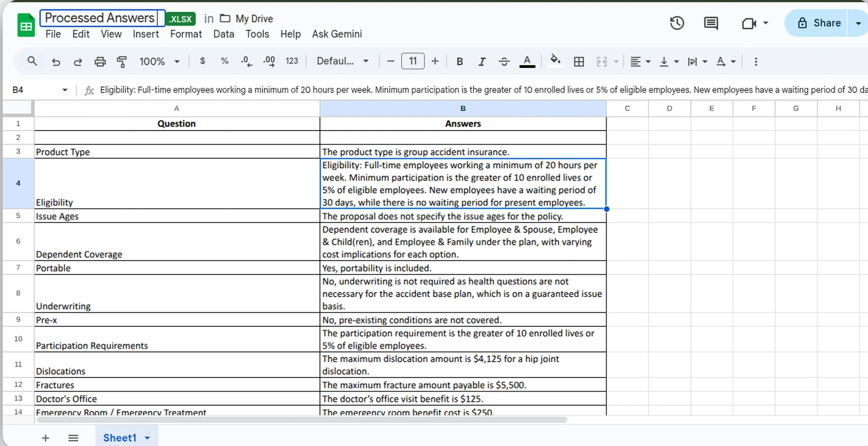The image size is (868, 446).
Task: Open the comments panel icon
Action: pos(711,23)
